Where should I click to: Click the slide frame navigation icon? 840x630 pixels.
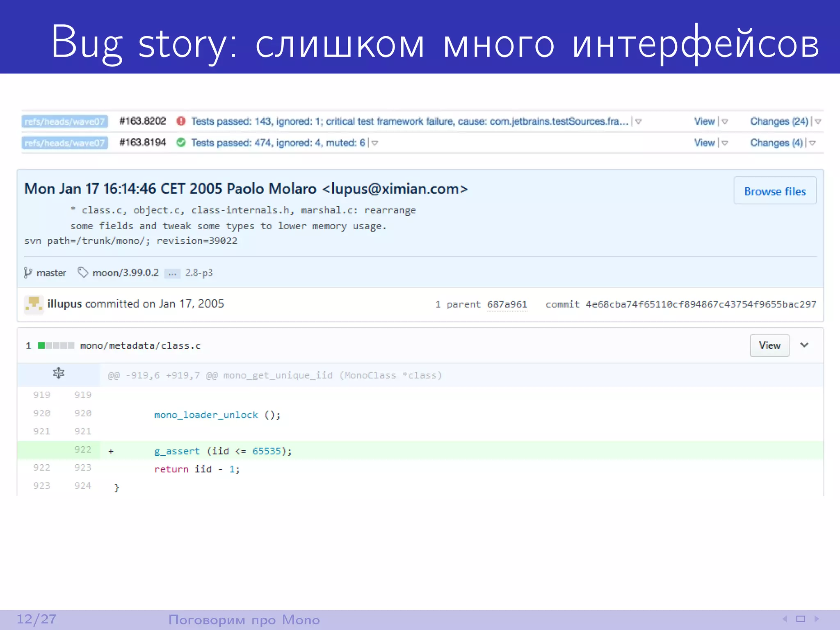click(801, 619)
